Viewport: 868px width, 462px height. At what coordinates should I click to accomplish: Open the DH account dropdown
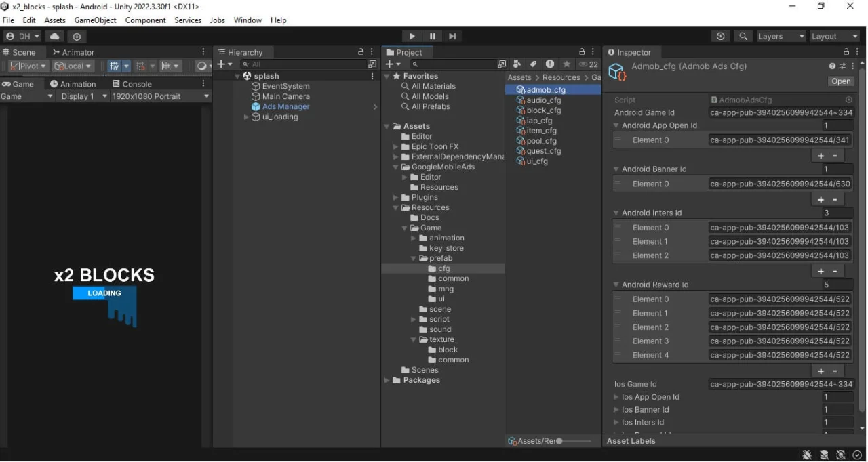tap(23, 37)
